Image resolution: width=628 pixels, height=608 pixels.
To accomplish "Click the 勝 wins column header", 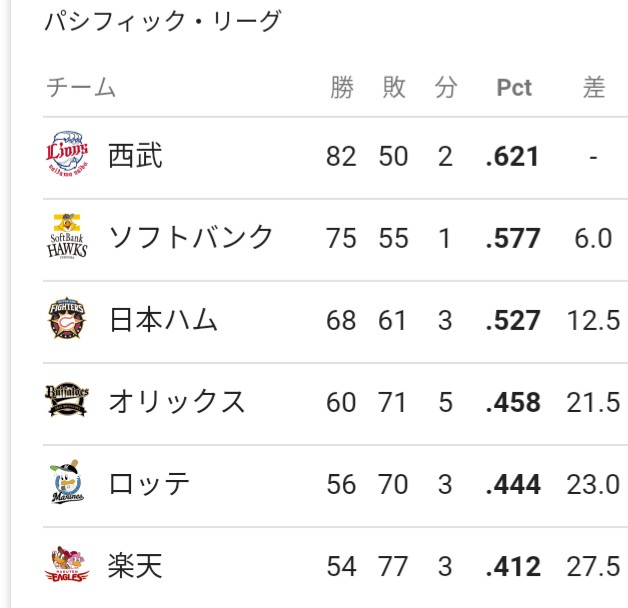I will (x=342, y=87).
